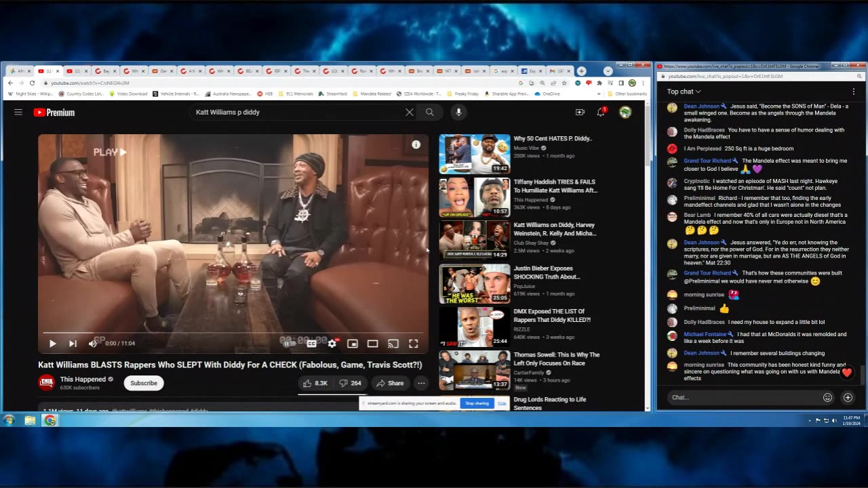
Task: Switch to miniplayer mode
Action: point(352,344)
